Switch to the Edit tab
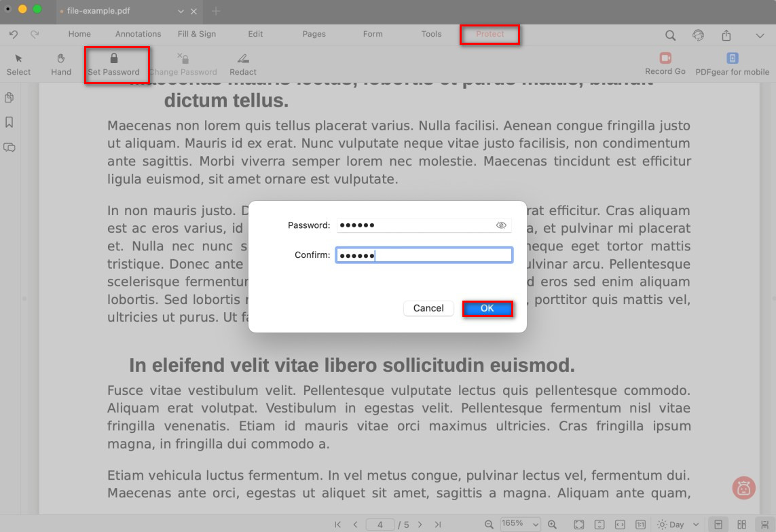 (255, 34)
